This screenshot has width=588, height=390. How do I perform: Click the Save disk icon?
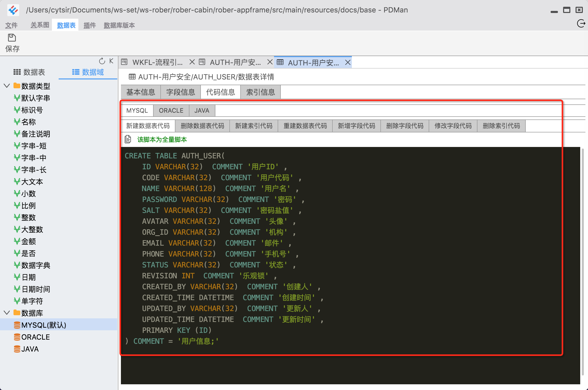tap(12, 38)
